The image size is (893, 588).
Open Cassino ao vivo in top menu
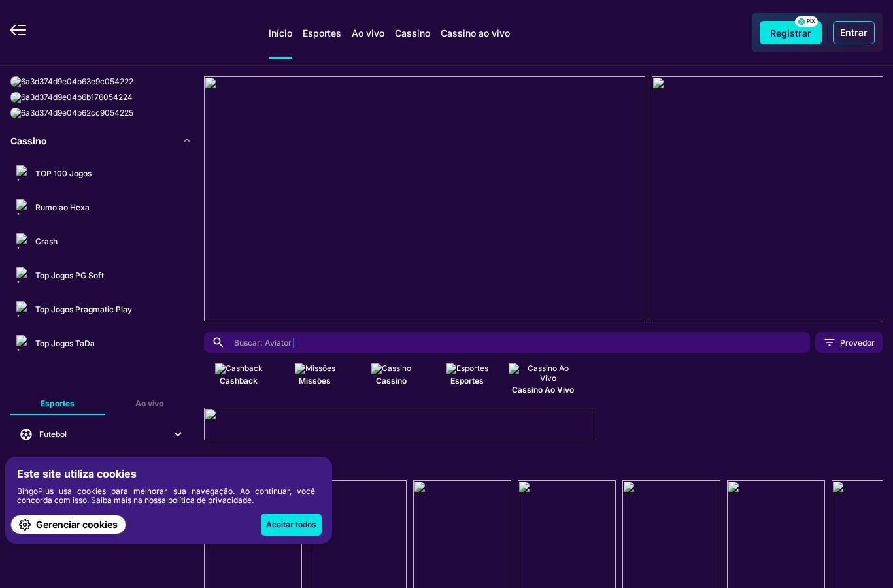[x=475, y=33]
